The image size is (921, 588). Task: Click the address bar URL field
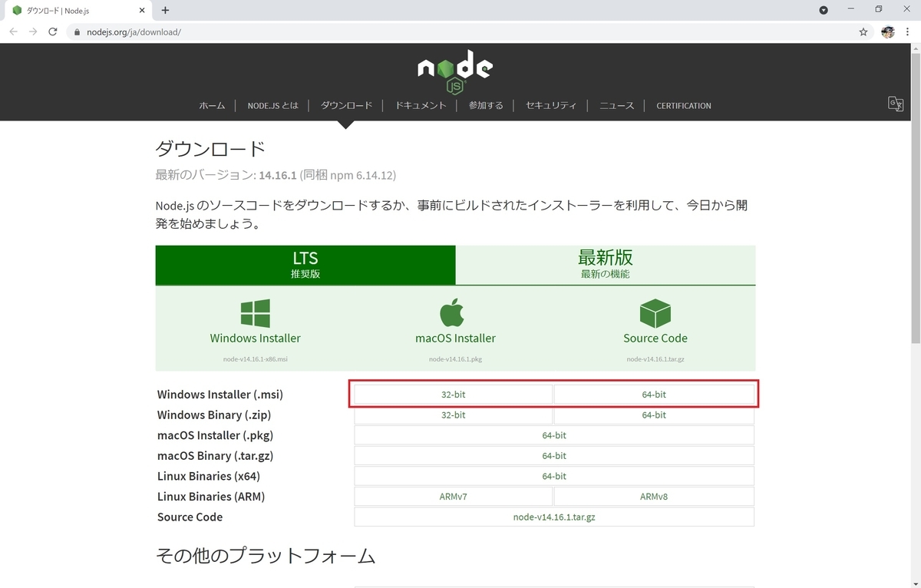(x=460, y=32)
